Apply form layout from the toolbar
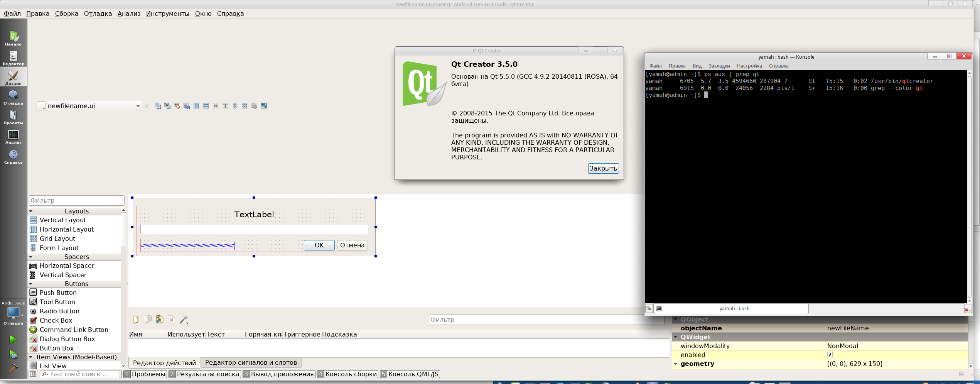This screenshot has height=384, width=980. 235,106
